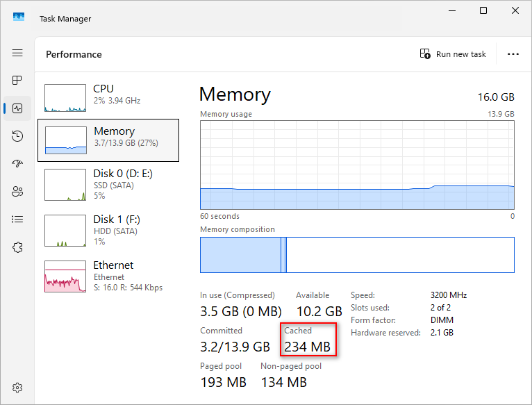Click the Task Manager app icon in title bar

[x=19, y=17]
